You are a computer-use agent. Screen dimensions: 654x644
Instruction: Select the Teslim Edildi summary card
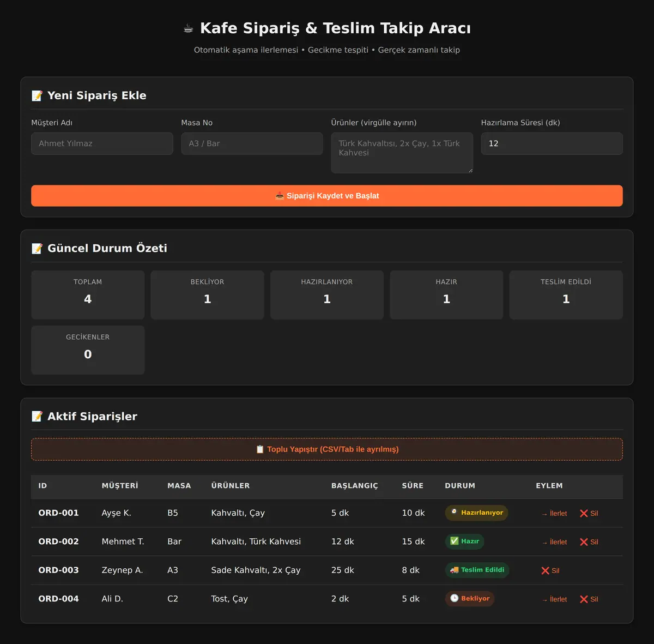tap(566, 295)
